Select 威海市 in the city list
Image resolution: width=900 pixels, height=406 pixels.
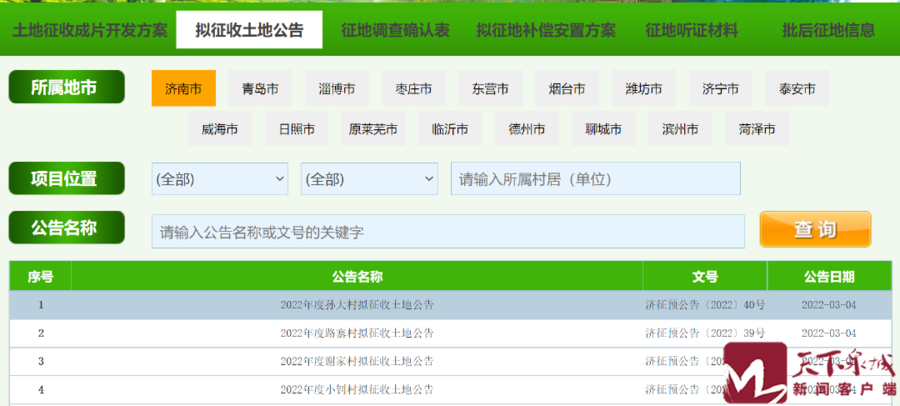pos(220,129)
